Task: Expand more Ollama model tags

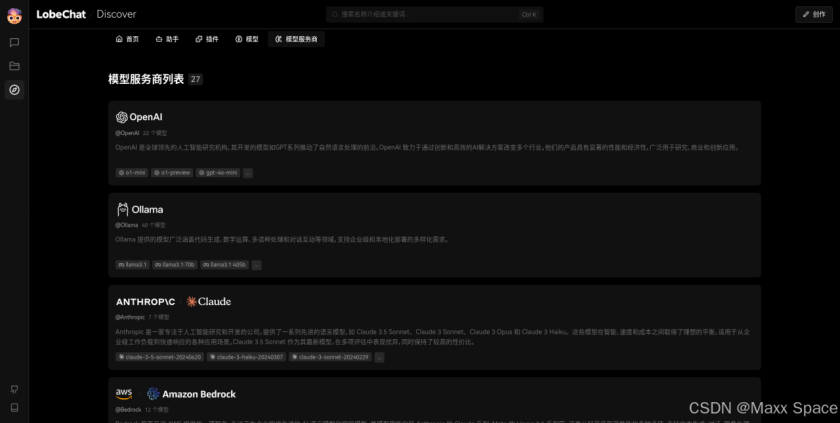Action: click(x=257, y=265)
